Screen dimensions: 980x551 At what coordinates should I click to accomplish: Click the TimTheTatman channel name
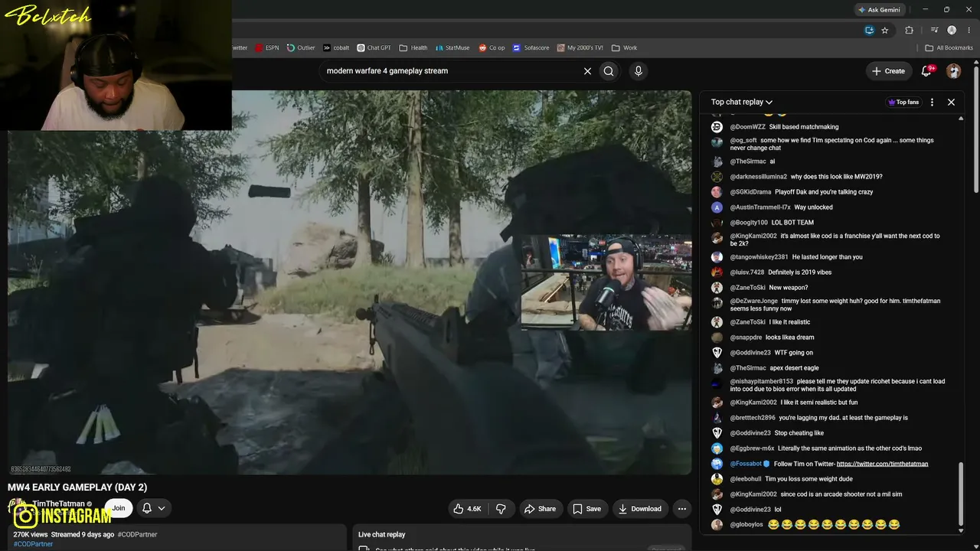pos(58,504)
